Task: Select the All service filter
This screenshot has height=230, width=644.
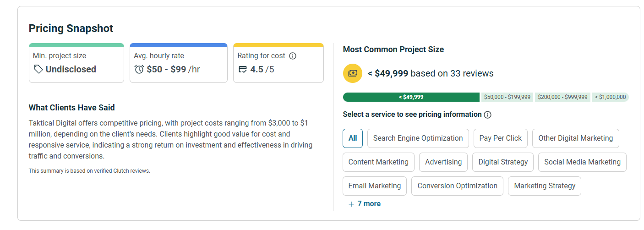Action: point(353,138)
